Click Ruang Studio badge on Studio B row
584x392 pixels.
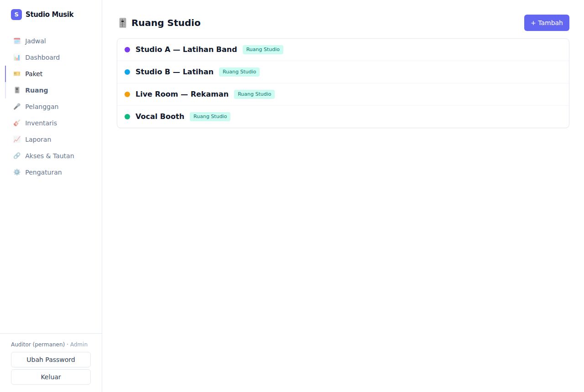pyautogui.click(x=239, y=72)
